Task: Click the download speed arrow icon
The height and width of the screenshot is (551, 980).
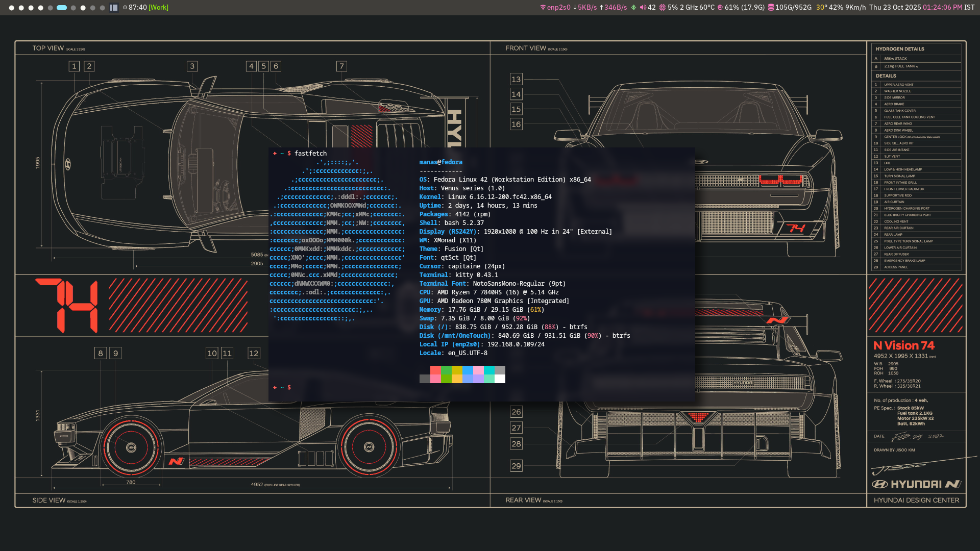Action: (575, 8)
